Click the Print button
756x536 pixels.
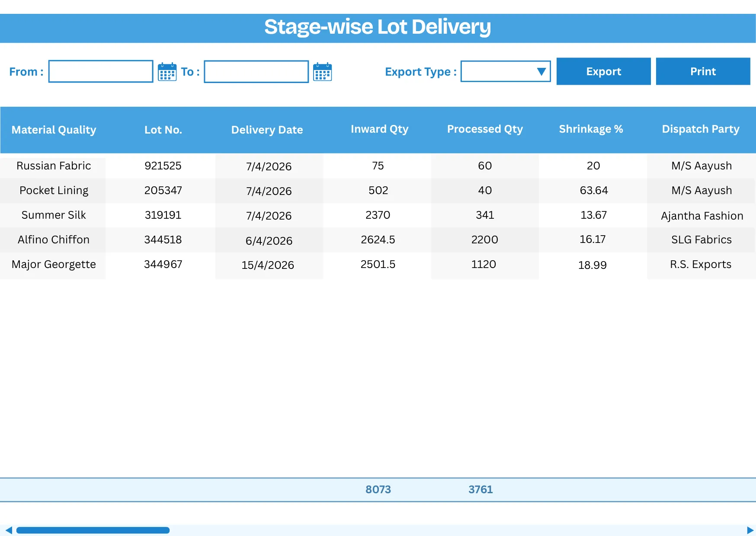[703, 71]
